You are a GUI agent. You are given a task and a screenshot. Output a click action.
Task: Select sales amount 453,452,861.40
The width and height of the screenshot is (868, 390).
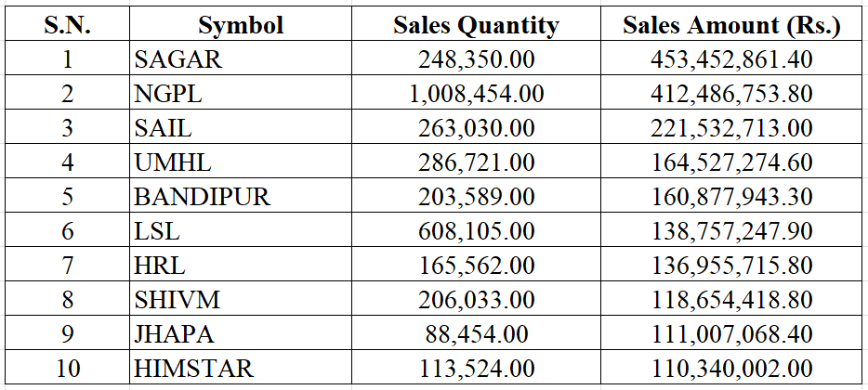coord(731,60)
